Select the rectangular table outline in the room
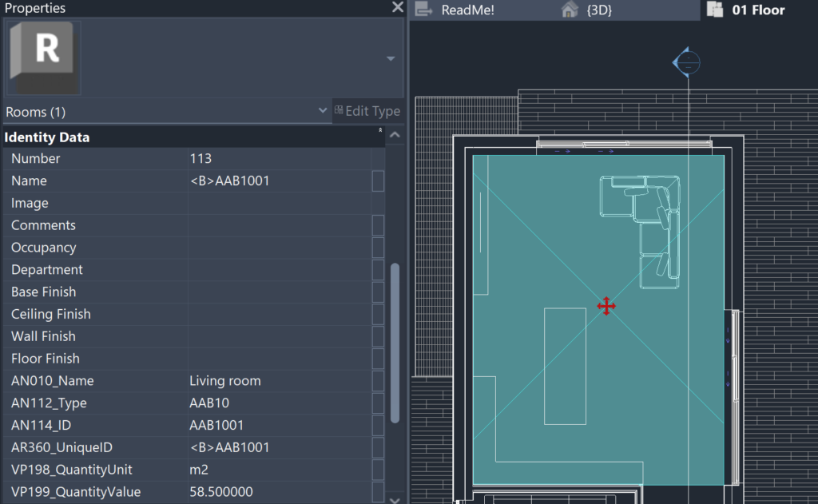818x504 pixels. point(565,366)
